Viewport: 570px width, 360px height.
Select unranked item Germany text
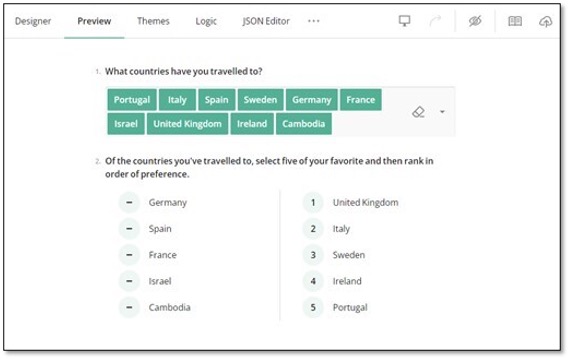(x=168, y=203)
